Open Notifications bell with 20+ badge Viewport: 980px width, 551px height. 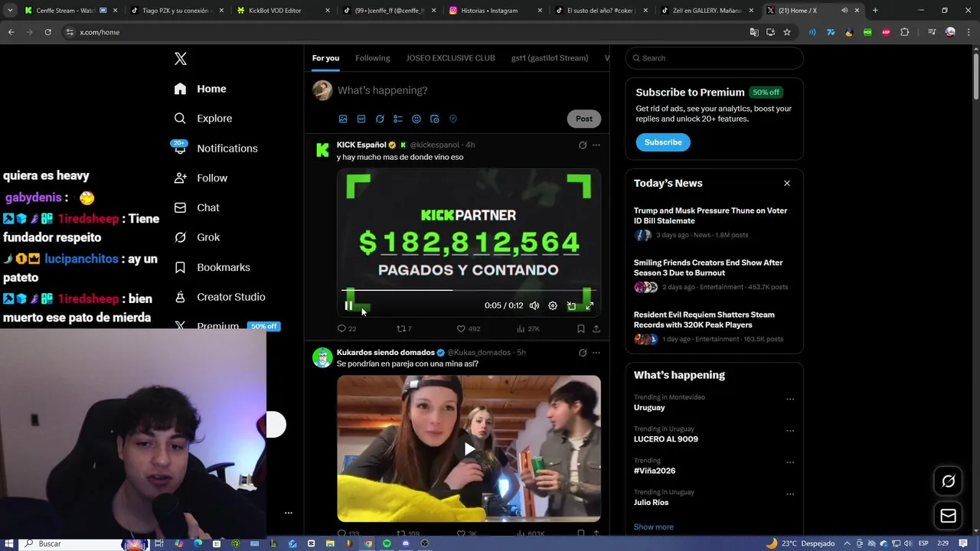point(180,148)
